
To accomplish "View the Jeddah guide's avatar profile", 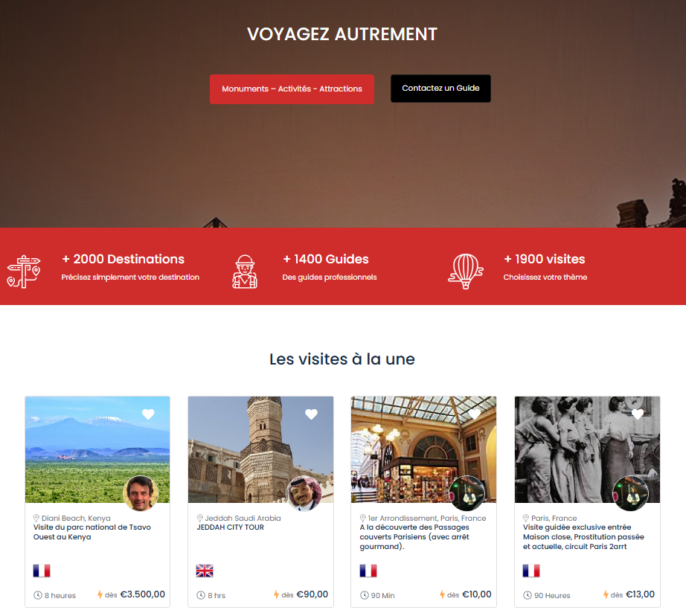I will coord(304,493).
